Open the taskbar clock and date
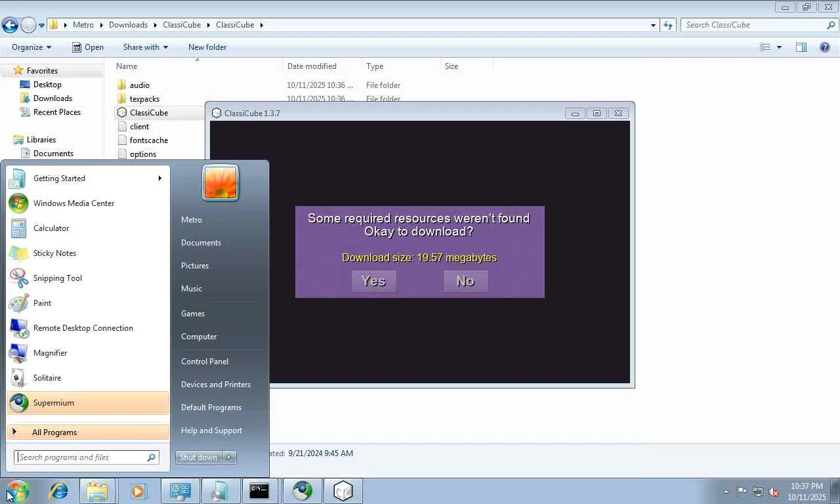Viewport: 840px width, 504px height. coord(807,492)
